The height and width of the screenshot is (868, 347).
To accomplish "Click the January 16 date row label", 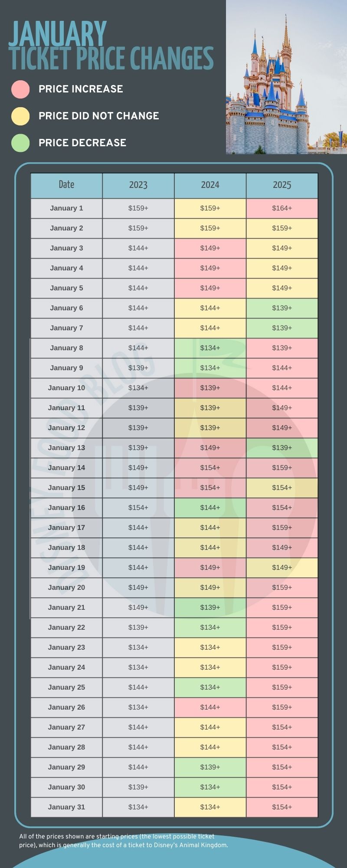I will (66, 508).
